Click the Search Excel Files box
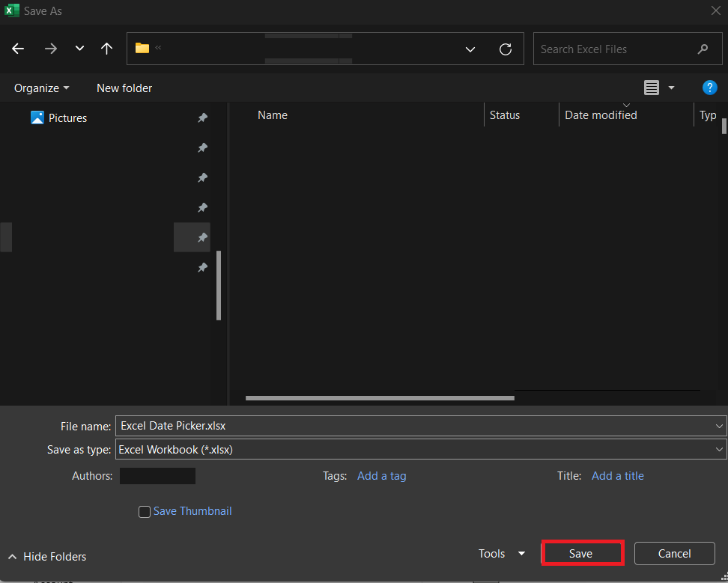The image size is (728, 583). pos(627,49)
